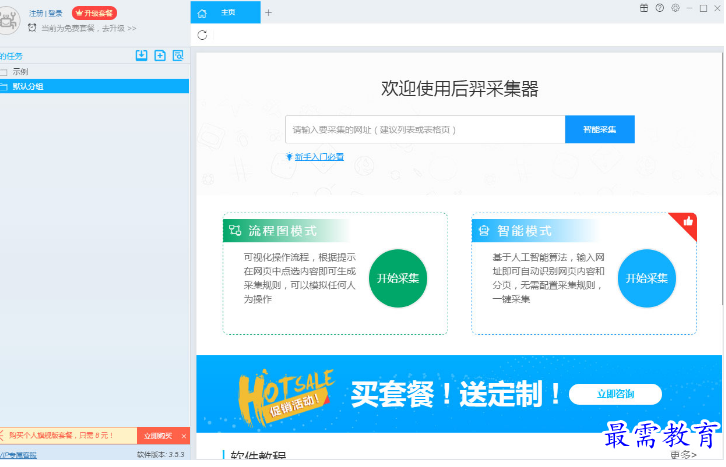The height and width of the screenshot is (467, 726).
Task: Open the help question mark icon
Action: [x=660, y=8]
